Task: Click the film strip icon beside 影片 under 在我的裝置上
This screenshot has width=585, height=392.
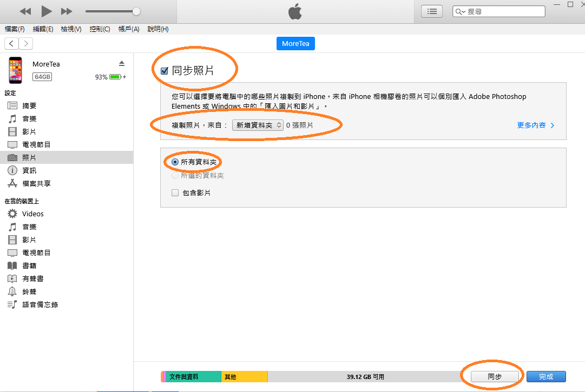Action: [12, 240]
